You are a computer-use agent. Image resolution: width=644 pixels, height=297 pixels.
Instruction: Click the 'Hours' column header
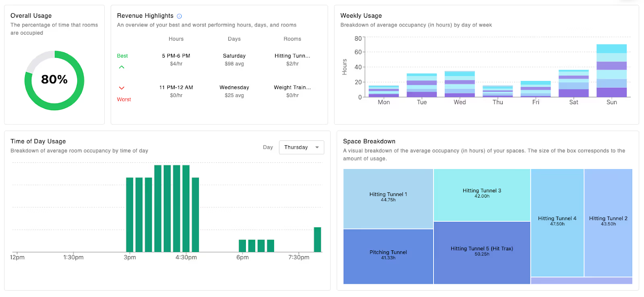click(176, 39)
